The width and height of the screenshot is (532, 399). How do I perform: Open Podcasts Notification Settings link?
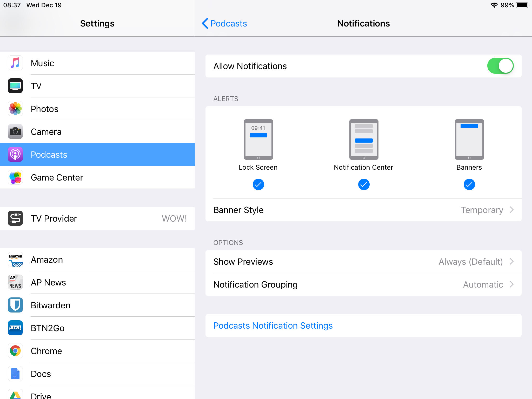273,325
